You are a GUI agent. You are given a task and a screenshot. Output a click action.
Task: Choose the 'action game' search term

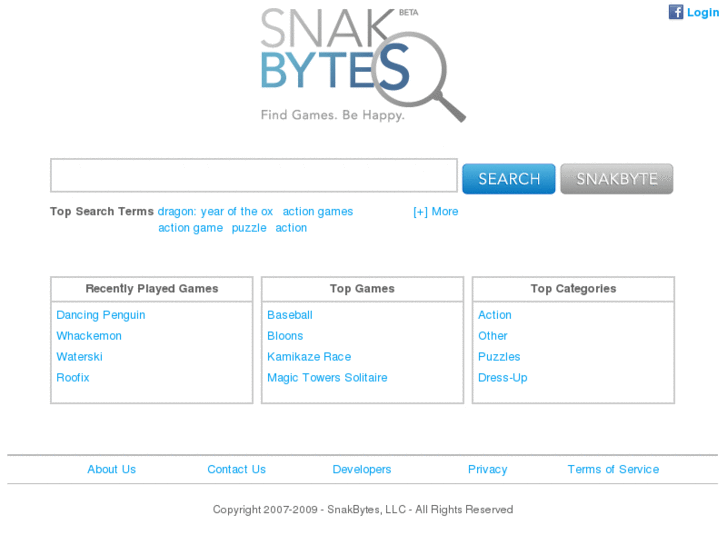pyautogui.click(x=191, y=228)
